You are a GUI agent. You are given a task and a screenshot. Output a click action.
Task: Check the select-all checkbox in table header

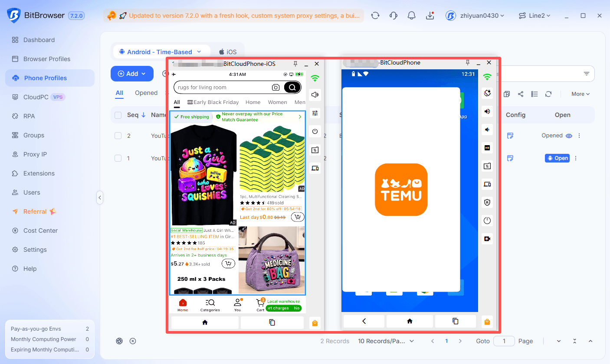pos(118,115)
